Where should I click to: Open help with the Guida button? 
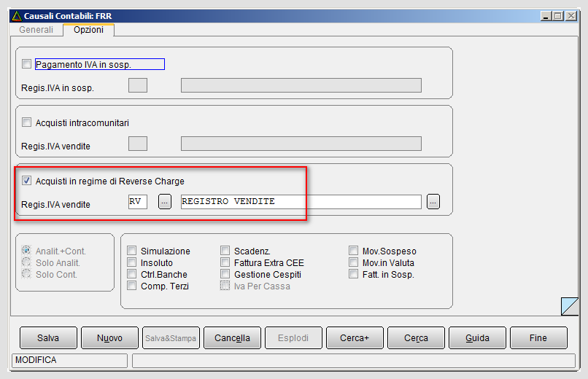point(477,337)
